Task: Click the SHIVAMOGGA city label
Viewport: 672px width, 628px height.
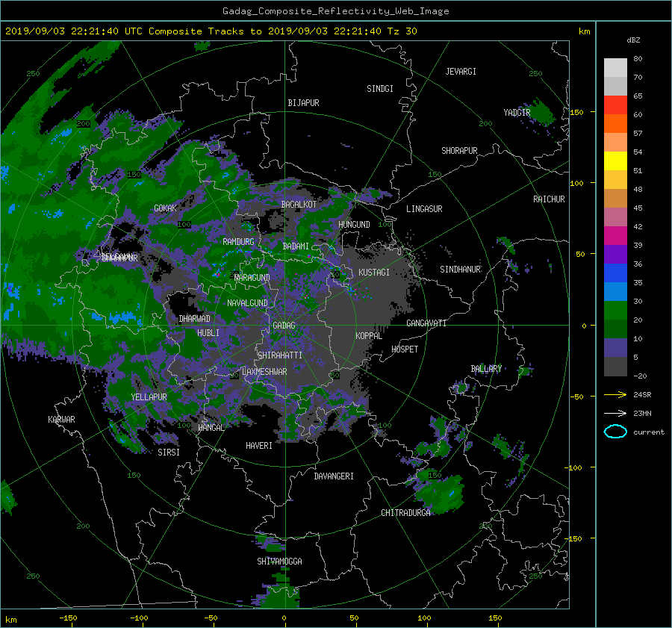Action: coord(279,562)
